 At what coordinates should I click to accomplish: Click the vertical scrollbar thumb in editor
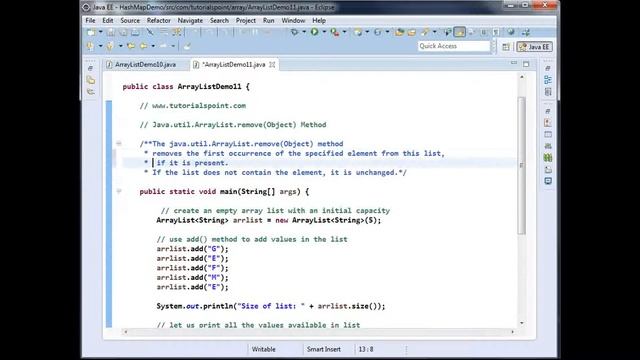tap(522, 165)
